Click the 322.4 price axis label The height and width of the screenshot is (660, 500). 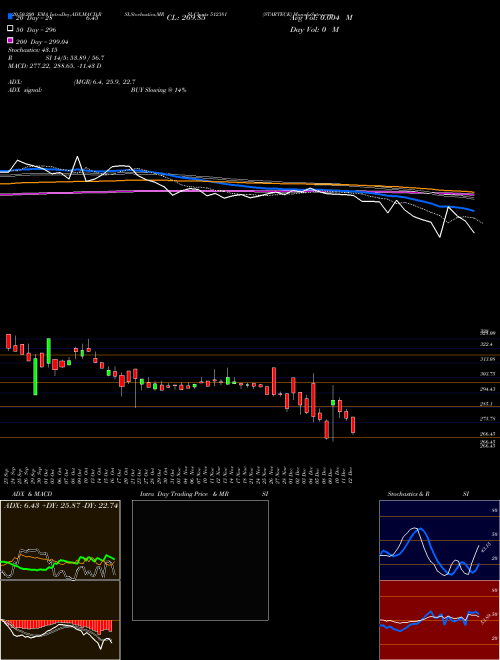487,344
